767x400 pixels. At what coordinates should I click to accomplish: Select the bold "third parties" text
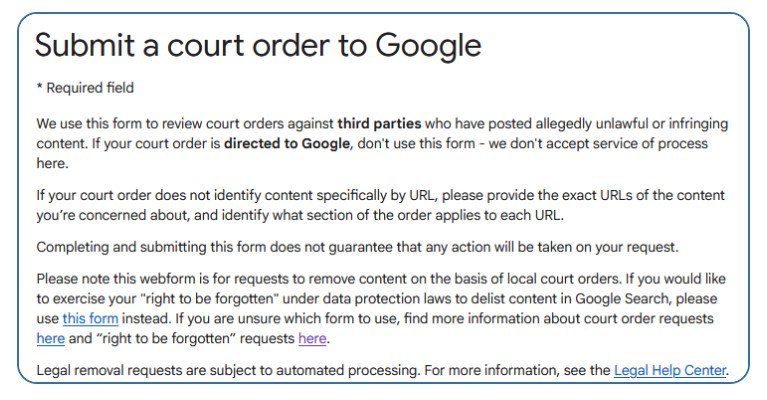(x=379, y=123)
